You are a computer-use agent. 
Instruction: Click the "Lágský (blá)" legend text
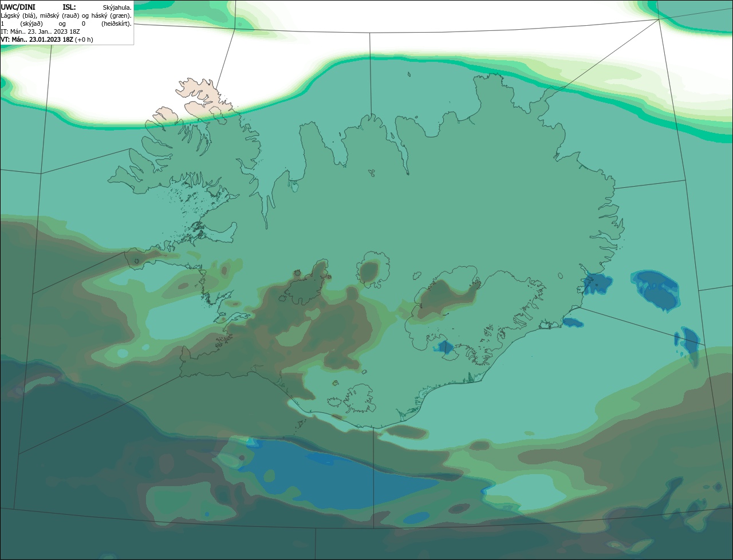point(18,16)
